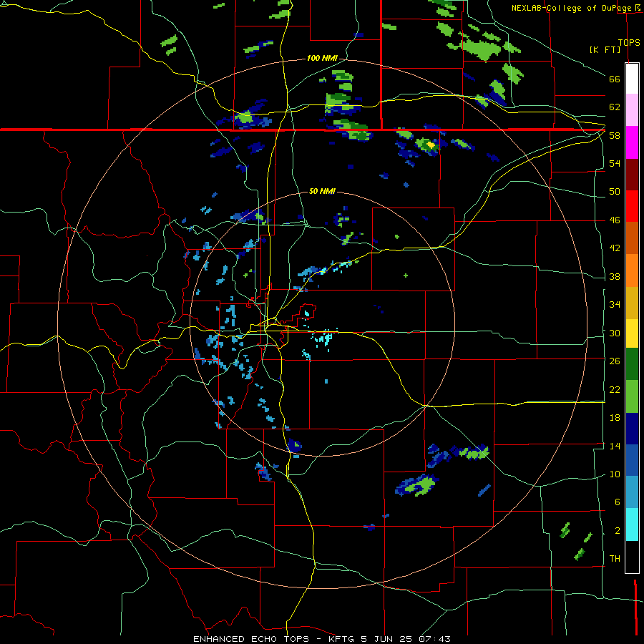Click the 10 value on the scale

point(615,474)
